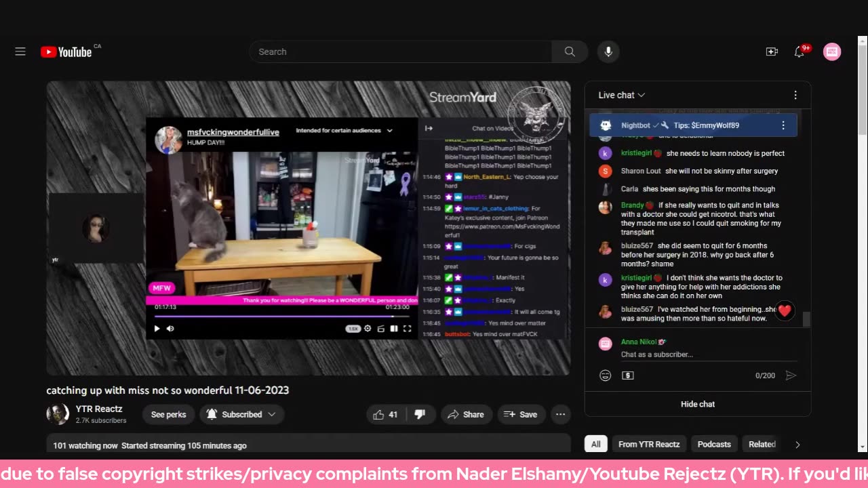This screenshot has width=868, height=488.
Task: Toggle the 1.5x playback speed badge
Action: (353, 329)
